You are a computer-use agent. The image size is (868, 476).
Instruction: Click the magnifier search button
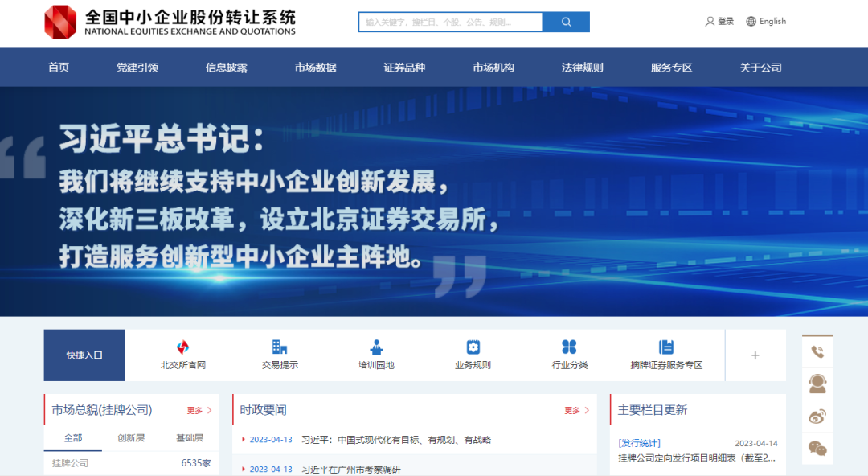point(566,23)
